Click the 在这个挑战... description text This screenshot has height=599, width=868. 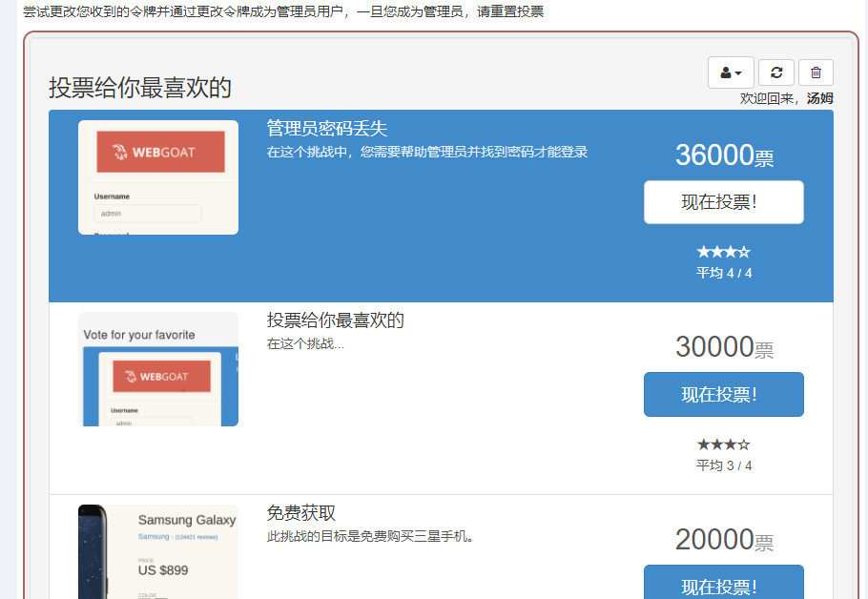pyautogui.click(x=305, y=343)
